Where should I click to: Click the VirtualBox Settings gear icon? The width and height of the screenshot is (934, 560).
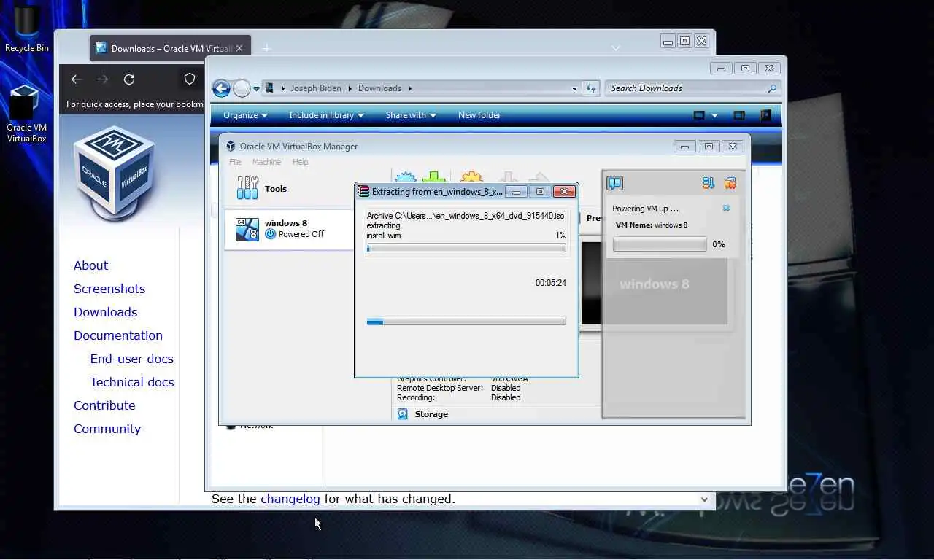tap(471, 178)
